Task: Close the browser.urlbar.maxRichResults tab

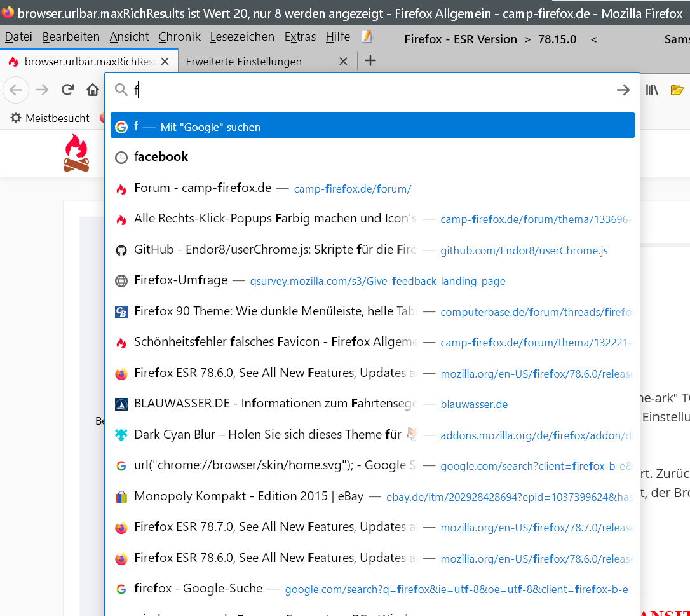Action: click(x=165, y=62)
